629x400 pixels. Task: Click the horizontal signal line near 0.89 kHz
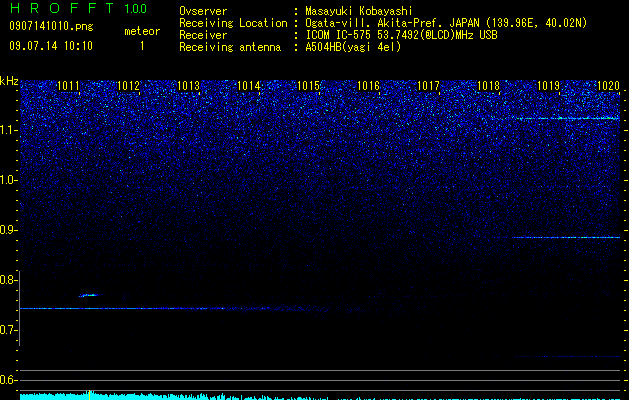pos(566,238)
